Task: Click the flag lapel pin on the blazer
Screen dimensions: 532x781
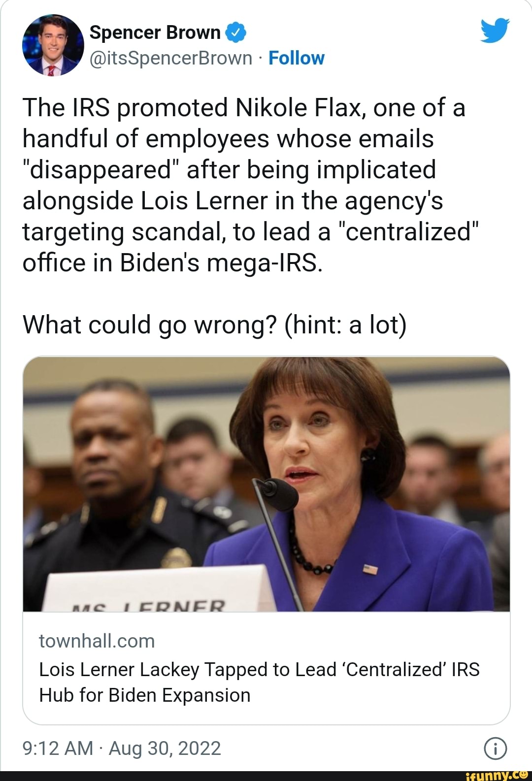Action: click(370, 569)
